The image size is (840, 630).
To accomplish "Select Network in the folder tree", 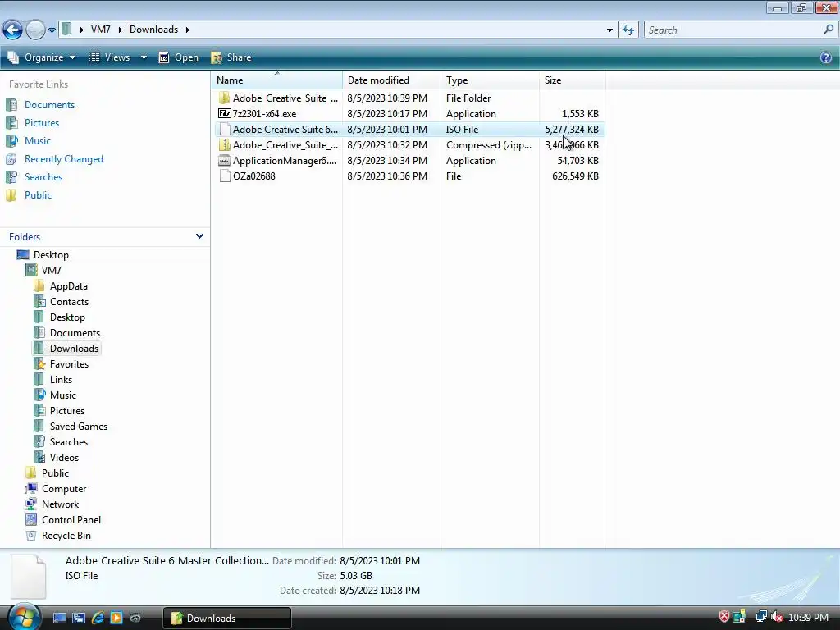I will click(x=60, y=504).
